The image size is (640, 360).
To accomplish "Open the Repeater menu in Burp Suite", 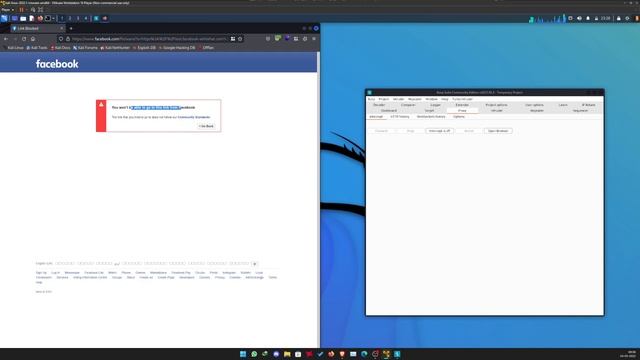I will (415, 99).
